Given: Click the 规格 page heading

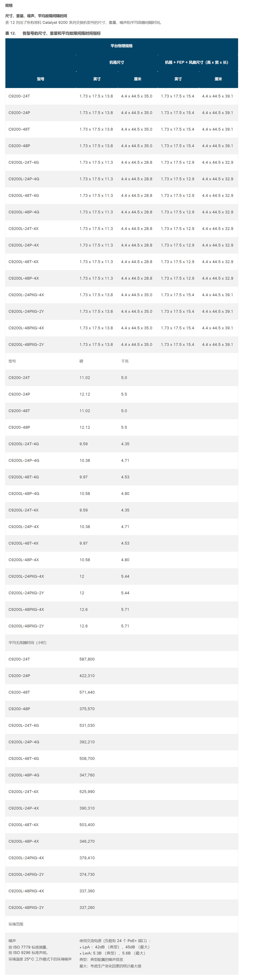Looking at the screenshot, I should [x=9, y=6].
